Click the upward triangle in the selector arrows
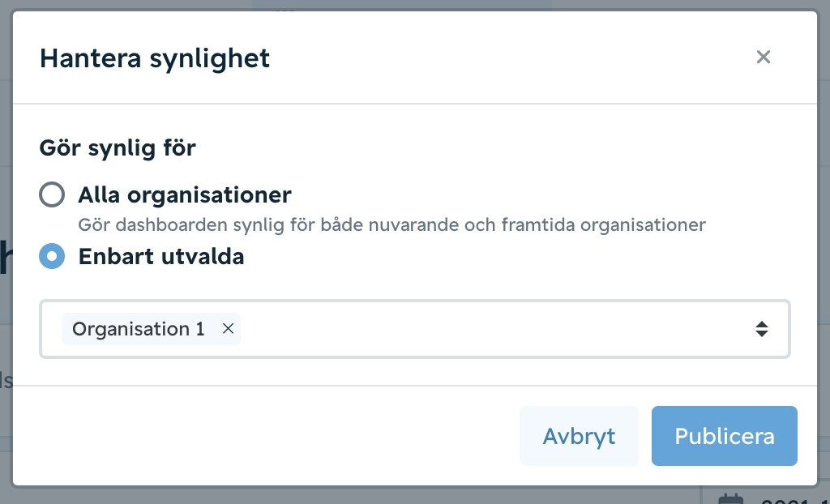 [761, 324]
